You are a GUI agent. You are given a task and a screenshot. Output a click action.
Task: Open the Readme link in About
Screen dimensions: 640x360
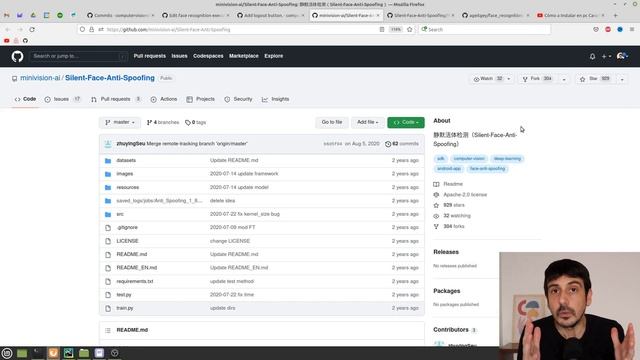pos(453,184)
